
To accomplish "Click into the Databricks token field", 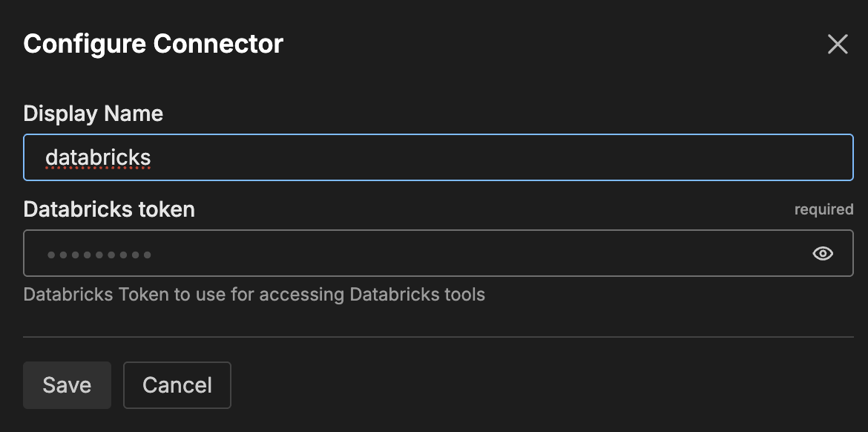I will coord(415,254).
